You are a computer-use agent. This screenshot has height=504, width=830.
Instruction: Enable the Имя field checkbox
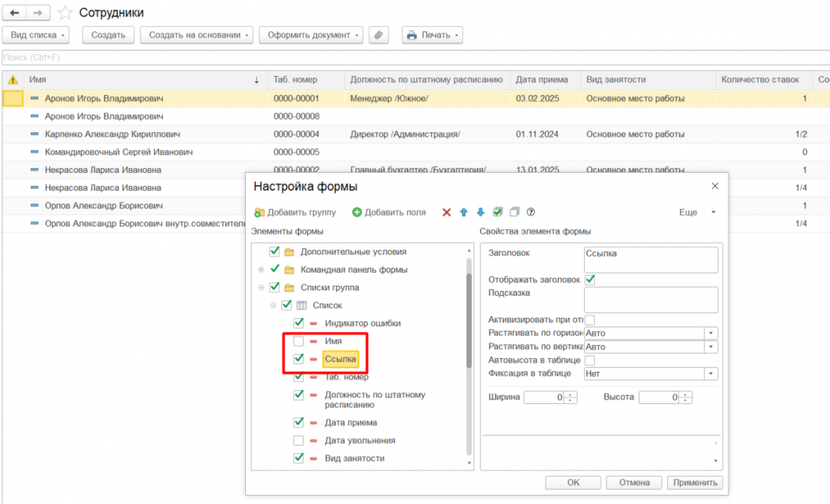(x=298, y=341)
